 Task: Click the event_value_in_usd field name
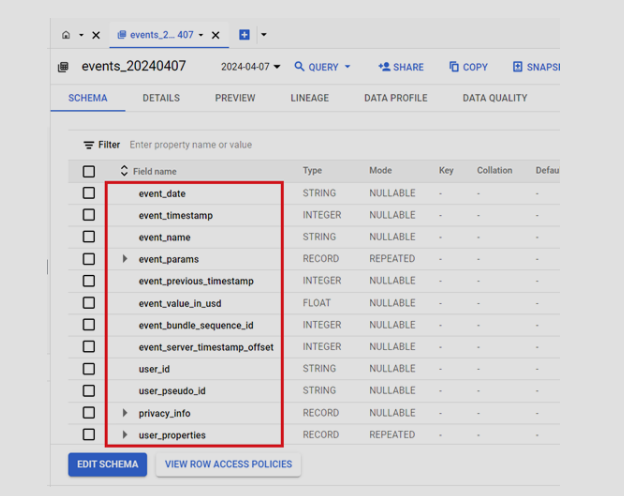coord(180,304)
